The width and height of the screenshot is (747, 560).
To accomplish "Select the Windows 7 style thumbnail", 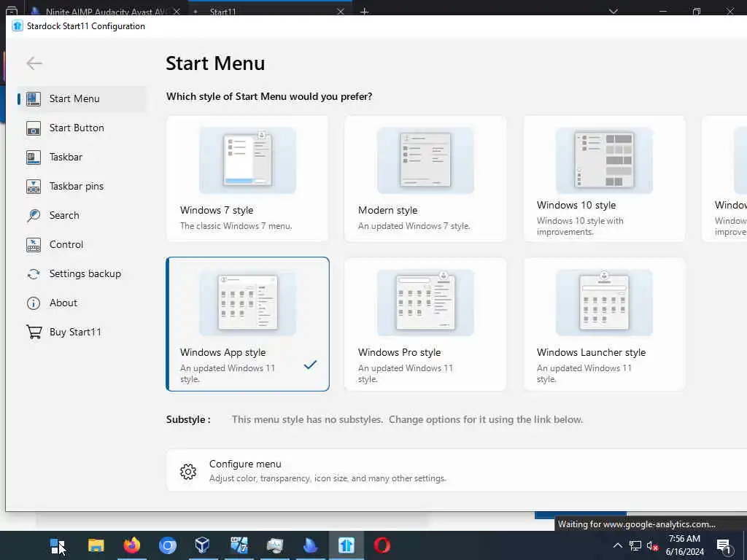I will 247,160.
